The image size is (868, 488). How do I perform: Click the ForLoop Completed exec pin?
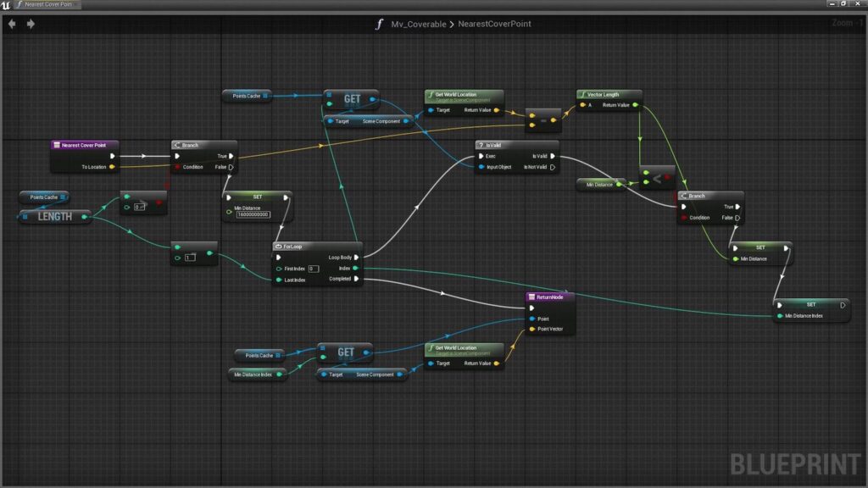coord(357,279)
